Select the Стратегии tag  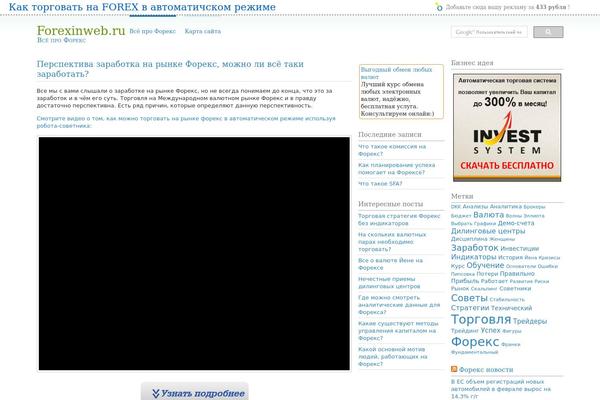click(470, 308)
